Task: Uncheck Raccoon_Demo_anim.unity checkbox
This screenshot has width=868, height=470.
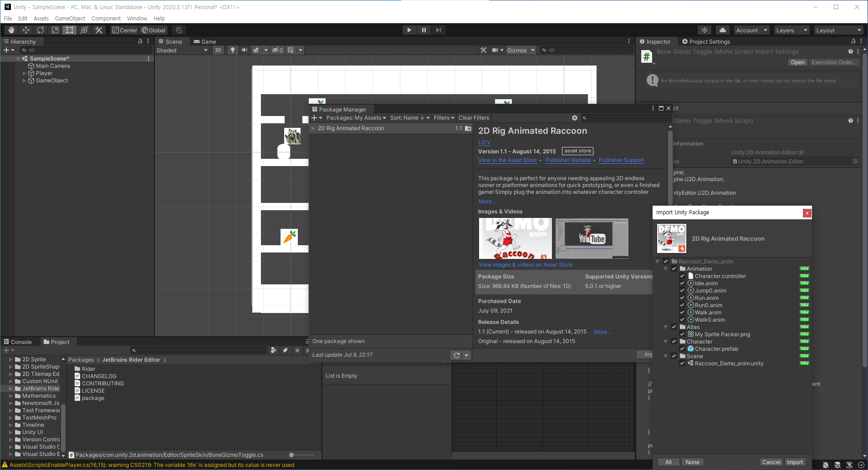Action: coord(682,364)
